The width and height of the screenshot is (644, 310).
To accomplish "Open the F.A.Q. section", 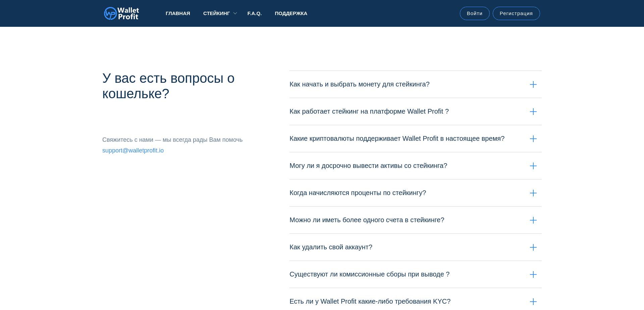I will click(255, 13).
